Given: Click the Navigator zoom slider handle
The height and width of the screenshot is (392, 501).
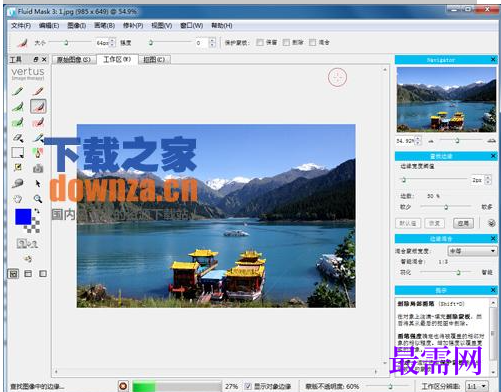Looking at the screenshot, I should pos(457,141).
